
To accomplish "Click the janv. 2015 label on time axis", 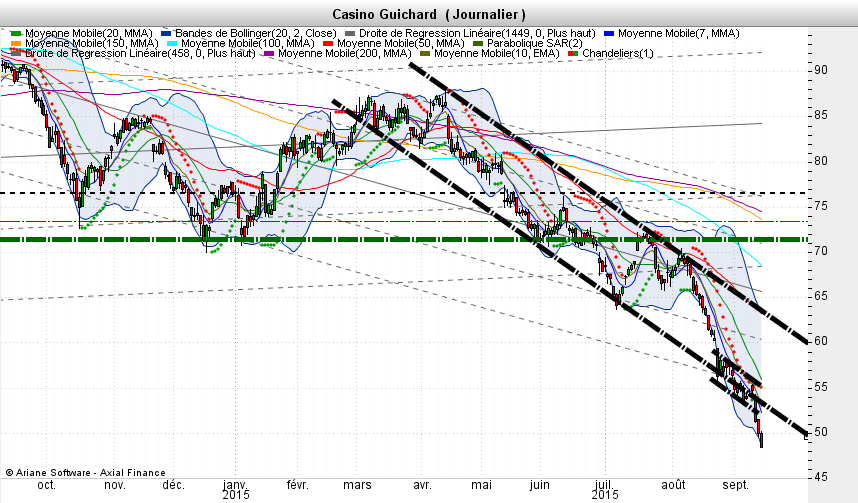I will (x=235, y=489).
